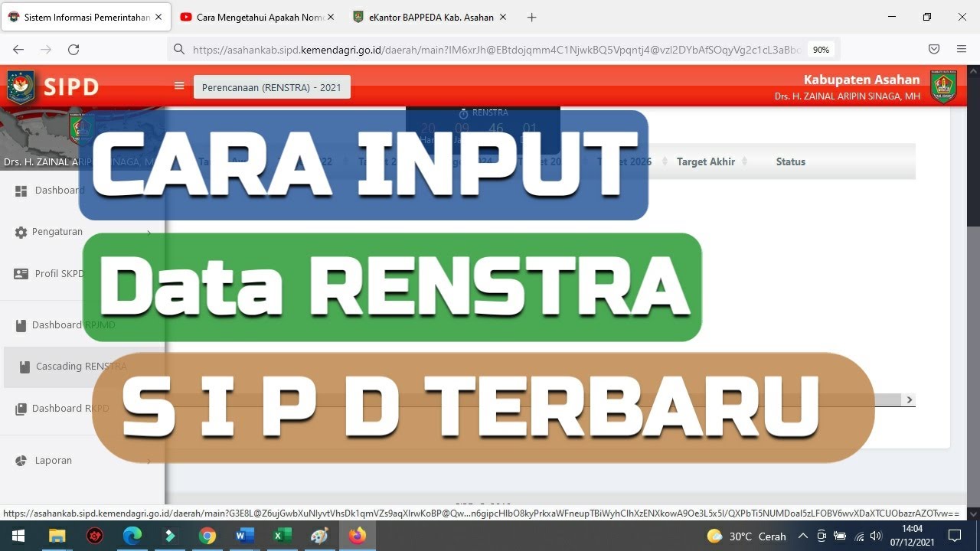Open the volume control in tray
Viewport: 980px width, 551px height.
[876, 536]
